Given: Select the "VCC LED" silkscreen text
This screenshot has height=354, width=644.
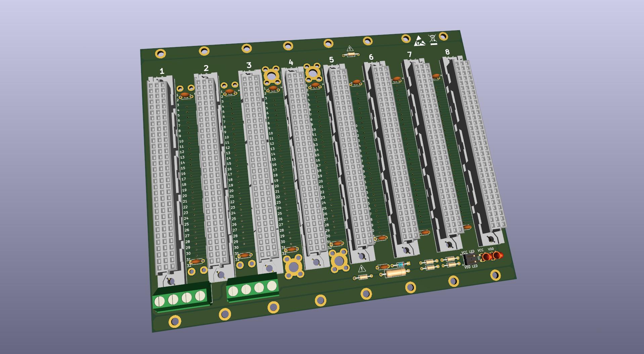Looking at the screenshot, I should coord(468,252).
